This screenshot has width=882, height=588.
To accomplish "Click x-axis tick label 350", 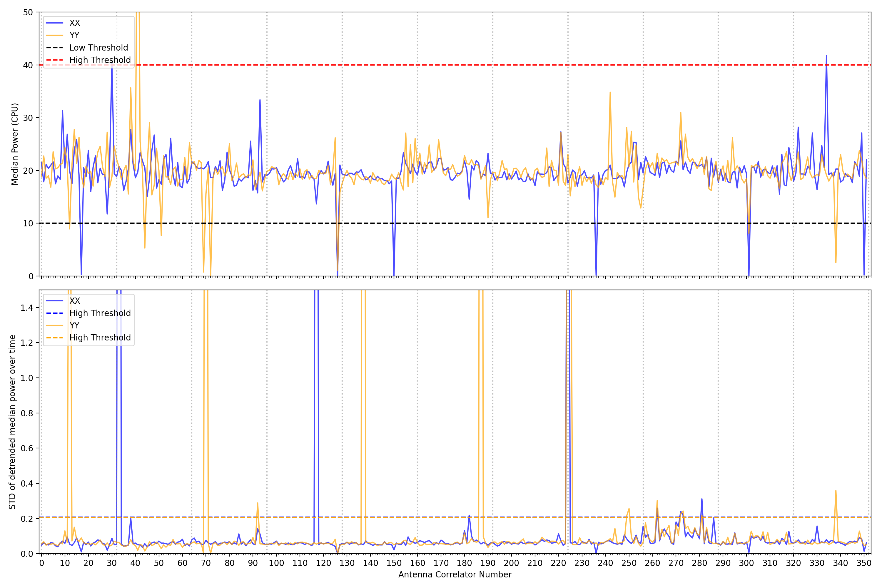I will [x=864, y=563].
